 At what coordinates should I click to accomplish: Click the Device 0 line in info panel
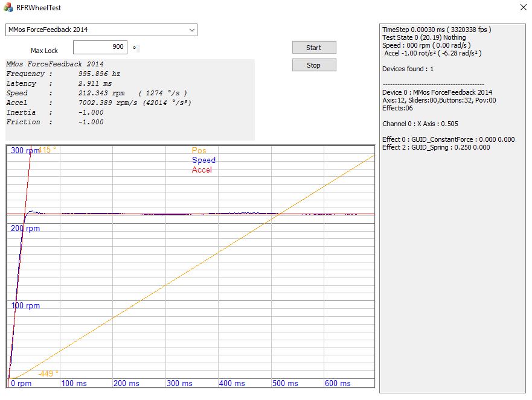[437, 92]
